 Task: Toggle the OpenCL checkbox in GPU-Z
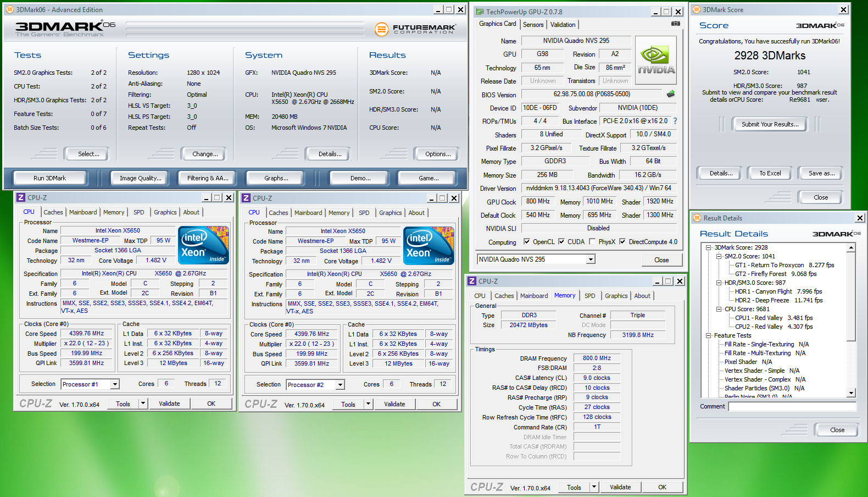tap(527, 241)
